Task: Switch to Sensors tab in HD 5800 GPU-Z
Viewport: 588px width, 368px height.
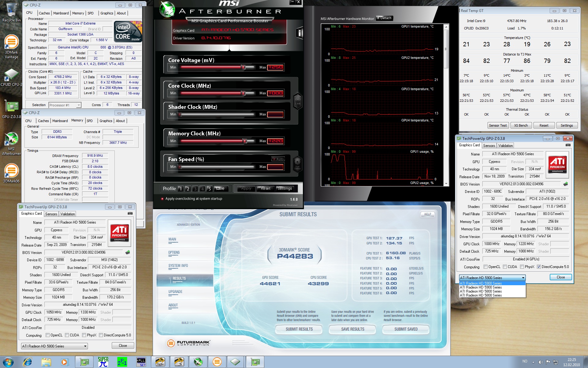Action: [x=51, y=214]
